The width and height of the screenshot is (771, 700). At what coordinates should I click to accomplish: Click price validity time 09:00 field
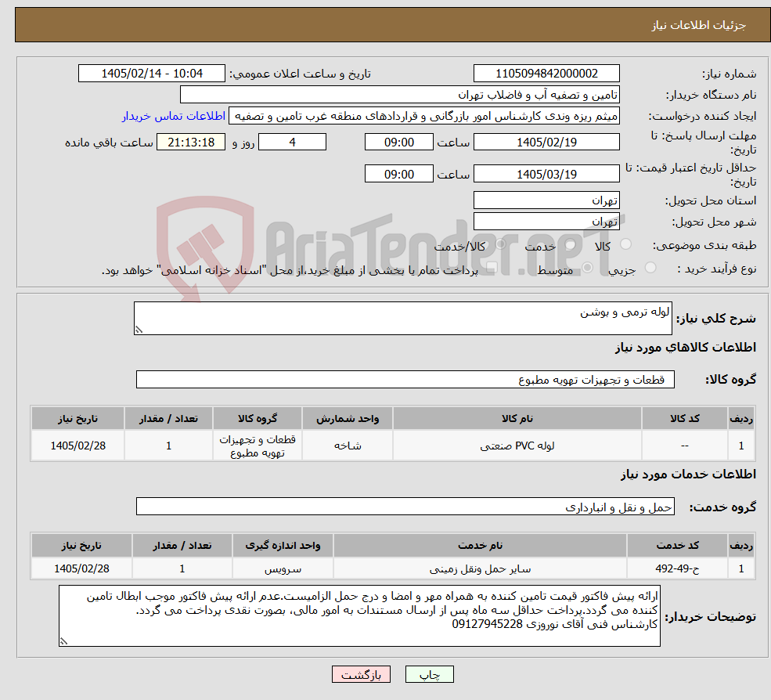point(398,174)
